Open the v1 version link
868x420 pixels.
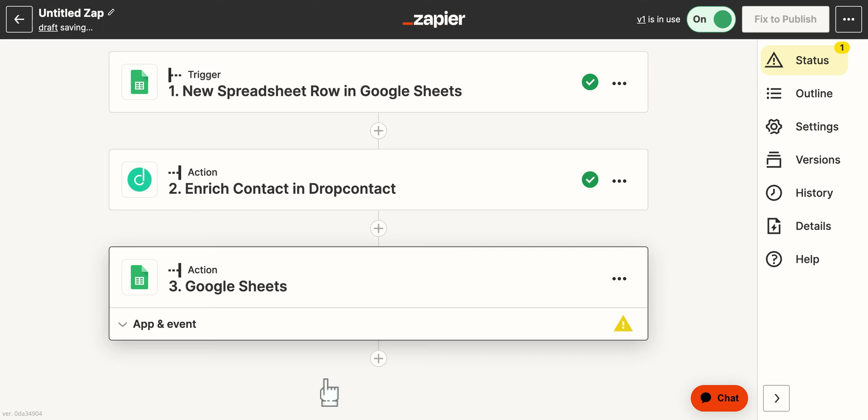point(641,19)
